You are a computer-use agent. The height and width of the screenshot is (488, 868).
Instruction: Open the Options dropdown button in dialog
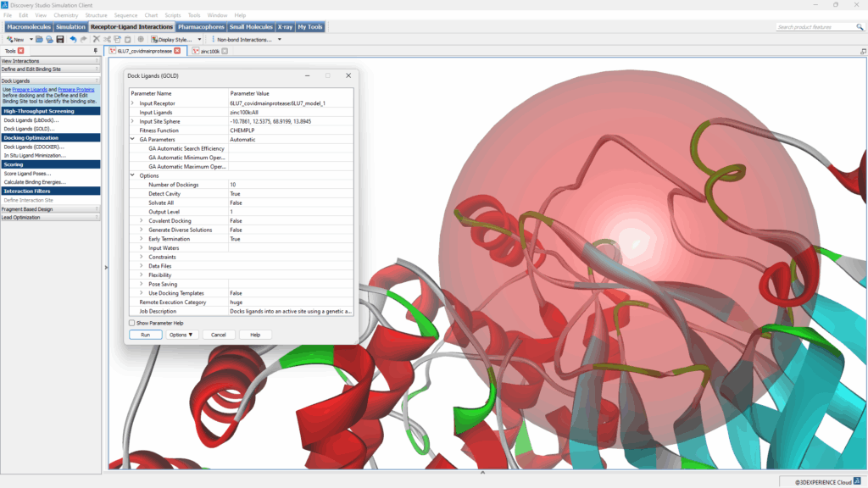coord(181,335)
